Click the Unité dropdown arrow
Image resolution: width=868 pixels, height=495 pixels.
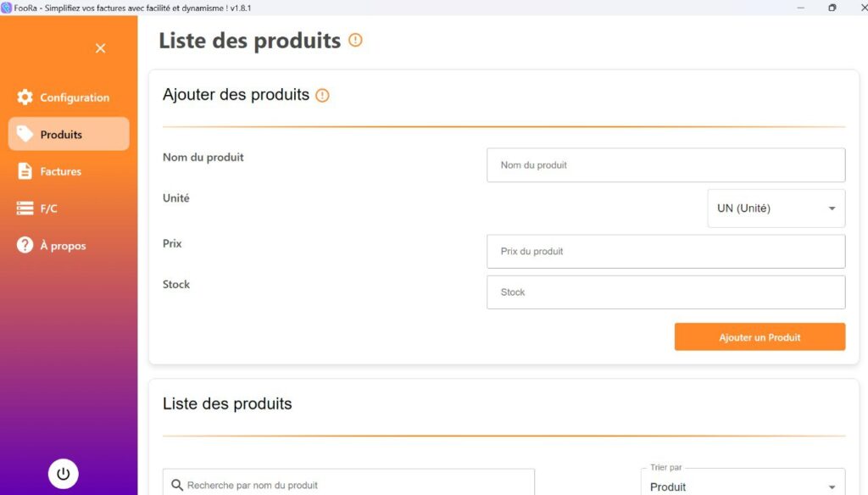tap(832, 209)
